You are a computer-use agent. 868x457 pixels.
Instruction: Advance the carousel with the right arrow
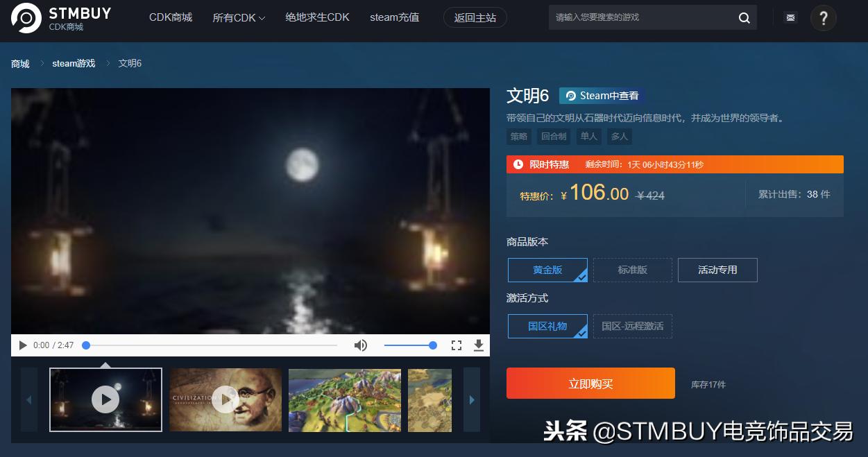coord(472,399)
